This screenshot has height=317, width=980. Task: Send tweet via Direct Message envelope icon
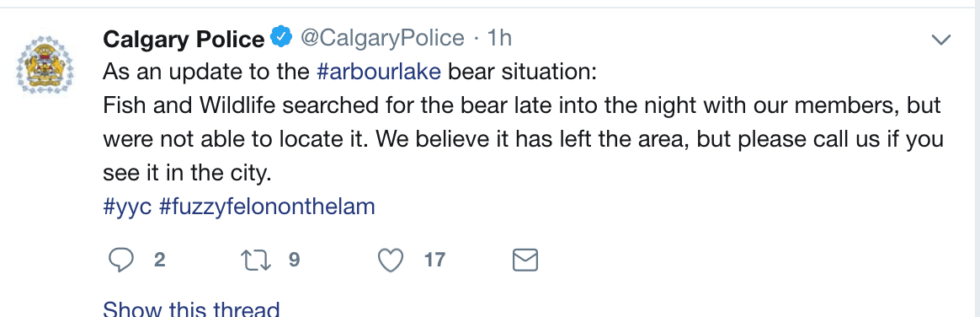point(525,261)
